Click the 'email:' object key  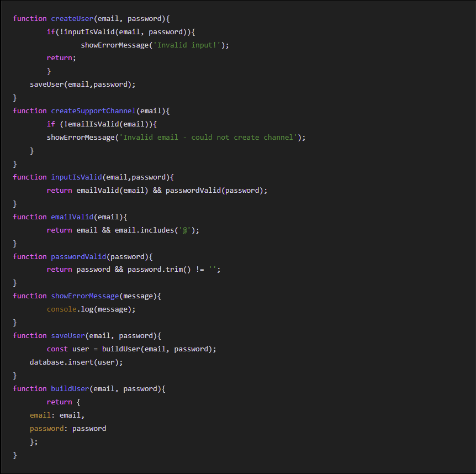point(42,415)
